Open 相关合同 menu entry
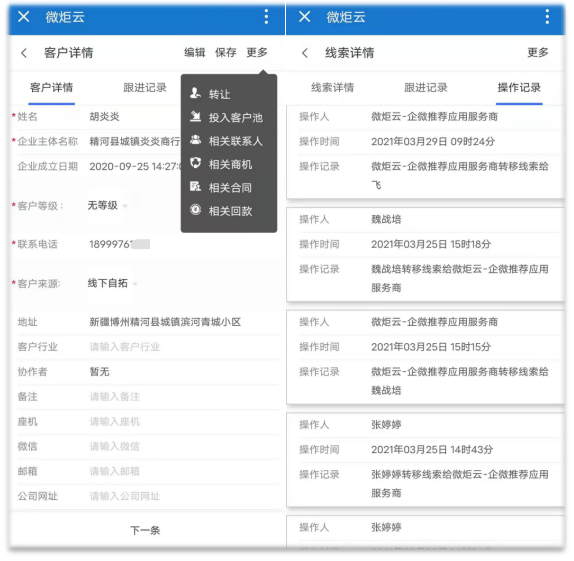Image resolution: width=574 pixels, height=561 pixels. click(x=230, y=188)
